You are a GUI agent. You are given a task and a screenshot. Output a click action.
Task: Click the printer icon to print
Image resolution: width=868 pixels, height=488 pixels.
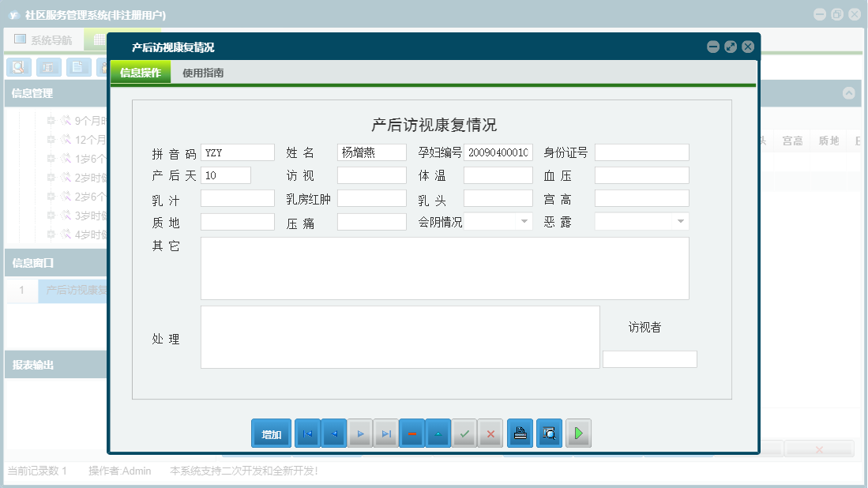pyautogui.click(x=520, y=434)
